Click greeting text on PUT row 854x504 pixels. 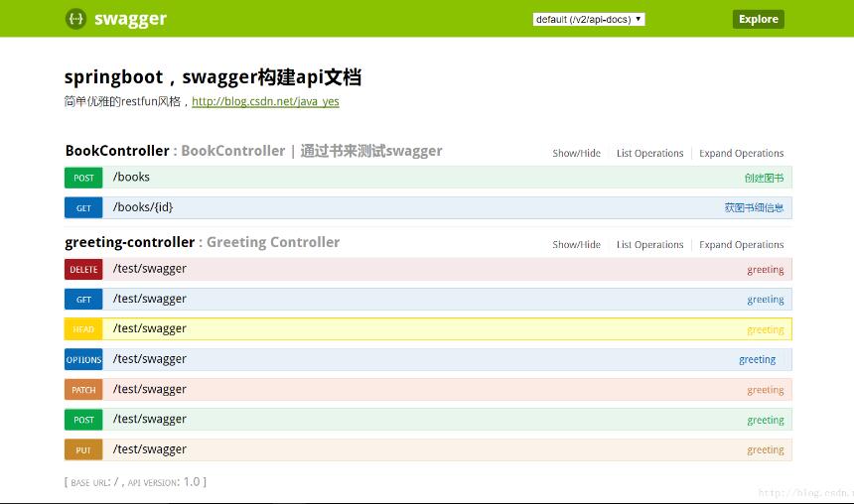click(x=766, y=450)
